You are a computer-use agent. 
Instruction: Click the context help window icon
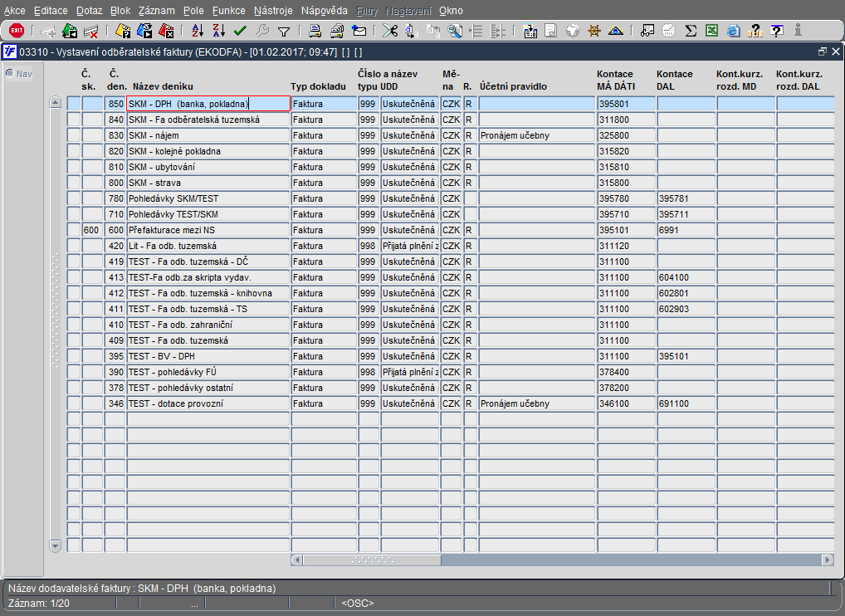click(x=777, y=32)
